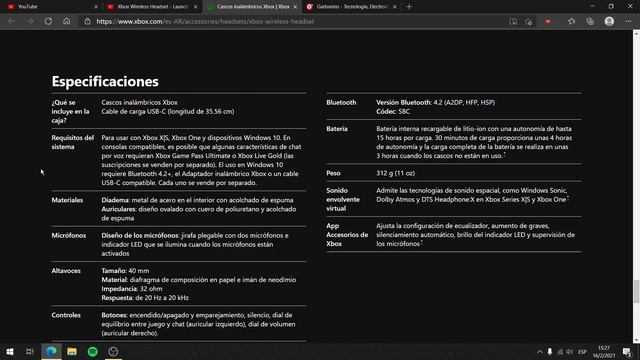Click the "Controles" row label
Viewport: 640px width, 360px height.
[x=66, y=315]
